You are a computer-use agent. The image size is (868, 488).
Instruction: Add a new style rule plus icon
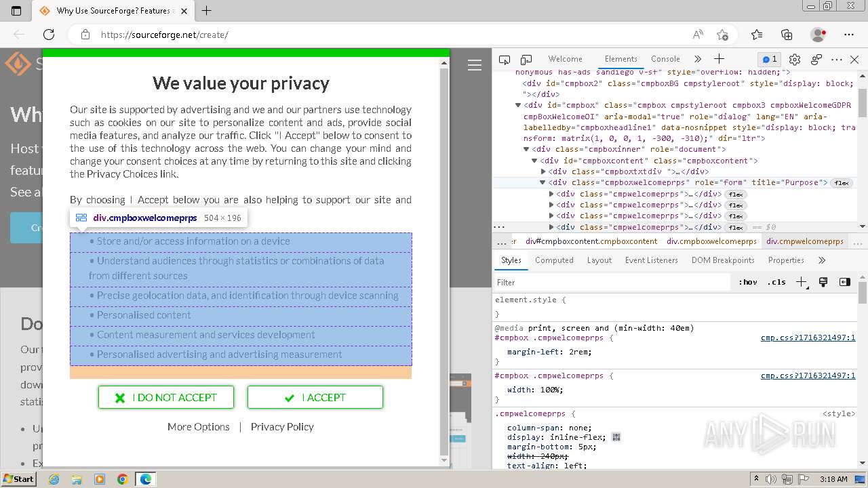(802, 282)
